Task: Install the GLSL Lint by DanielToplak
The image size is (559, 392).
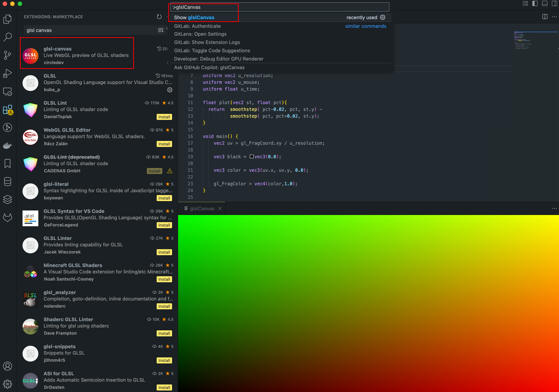Action: tap(164, 117)
